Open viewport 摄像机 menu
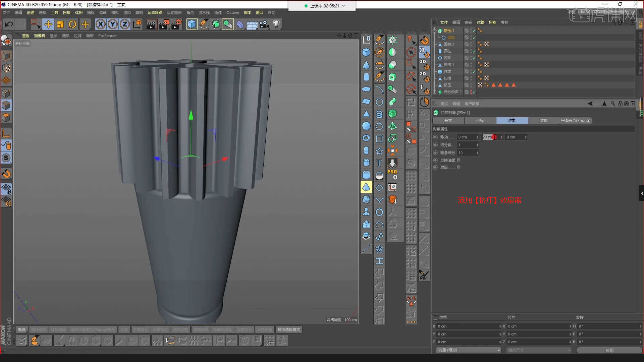 [x=40, y=36]
